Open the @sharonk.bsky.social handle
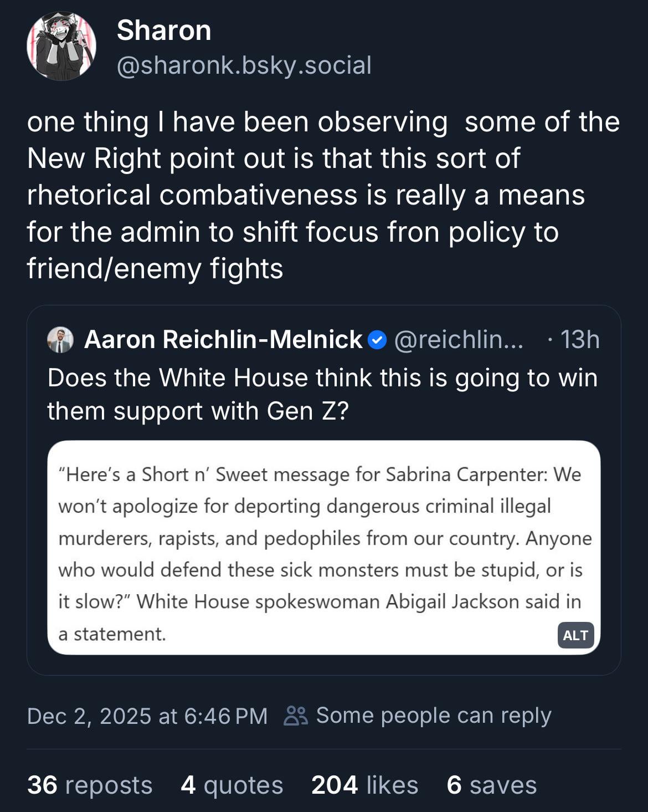Image resolution: width=648 pixels, height=812 pixels. click(244, 65)
